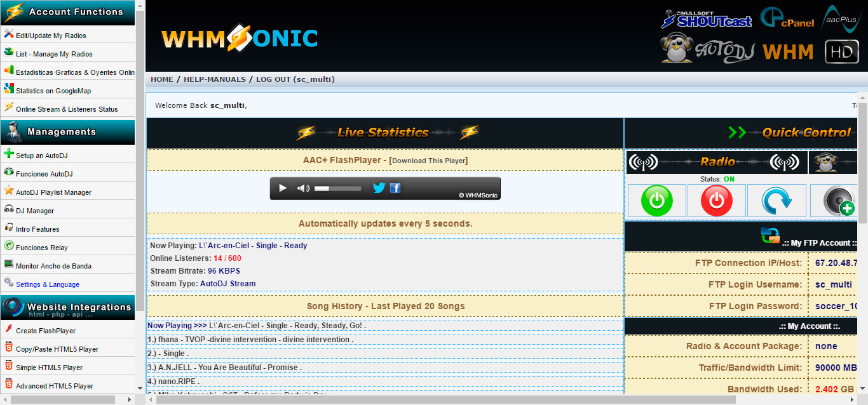Mute the player with the speaker icon
This screenshot has height=405, width=868.
click(304, 189)
